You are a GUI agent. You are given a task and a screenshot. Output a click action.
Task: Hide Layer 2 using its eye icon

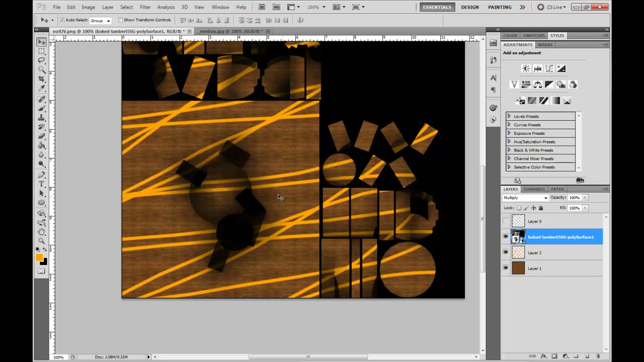point(506,252)
